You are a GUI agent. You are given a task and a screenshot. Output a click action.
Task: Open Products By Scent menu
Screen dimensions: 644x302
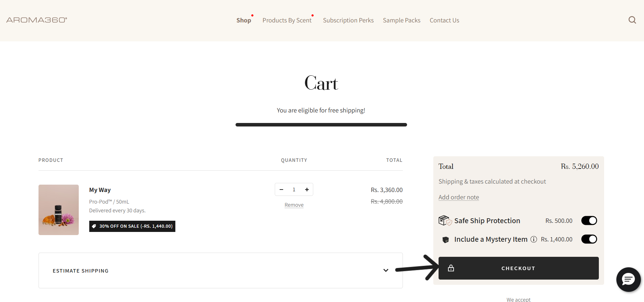pos(287,20)
